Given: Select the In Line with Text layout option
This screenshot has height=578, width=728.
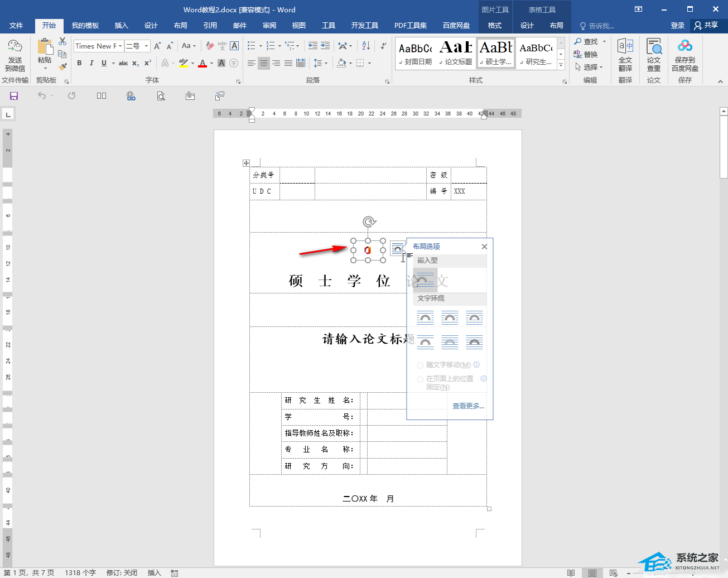Looking at the screenshot, I should [425, 279].
